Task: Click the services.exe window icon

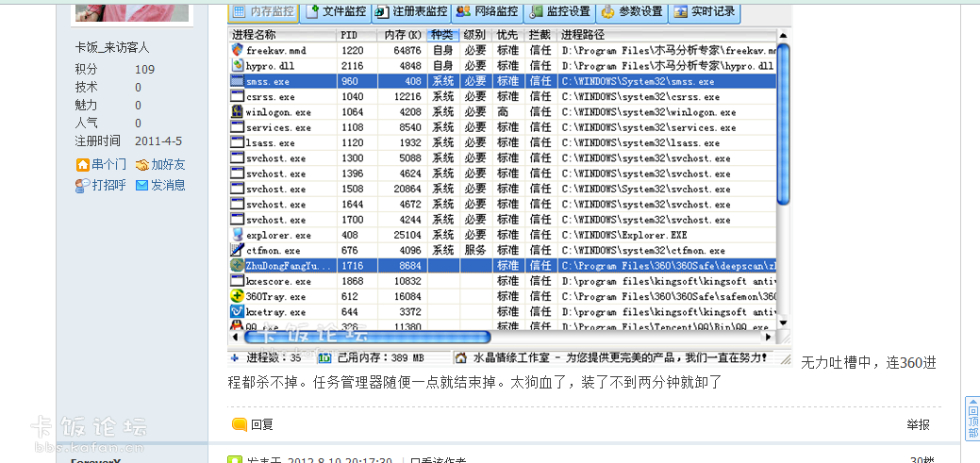Action: (x=237, y=127)
